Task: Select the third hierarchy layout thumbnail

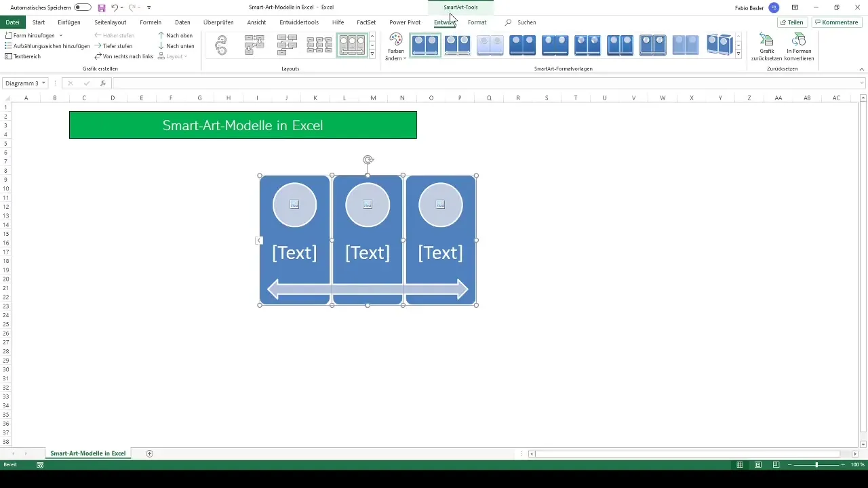Action: (287, 45)
